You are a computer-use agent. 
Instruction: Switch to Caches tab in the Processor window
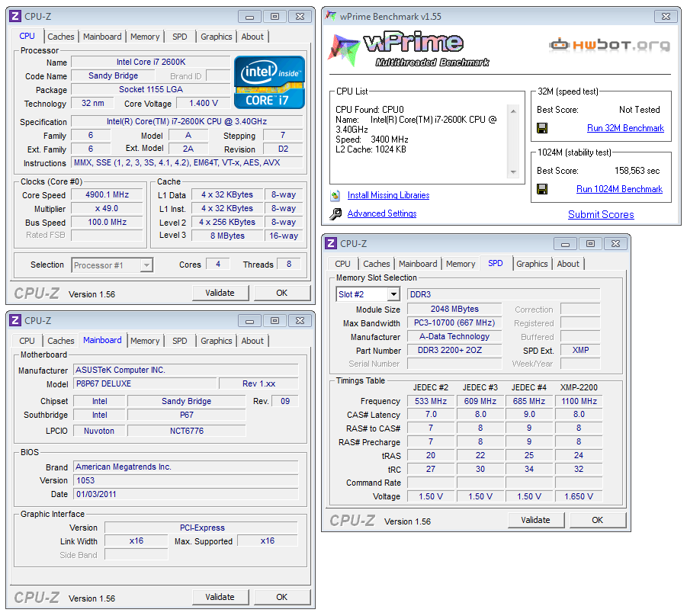pos(61,37)
